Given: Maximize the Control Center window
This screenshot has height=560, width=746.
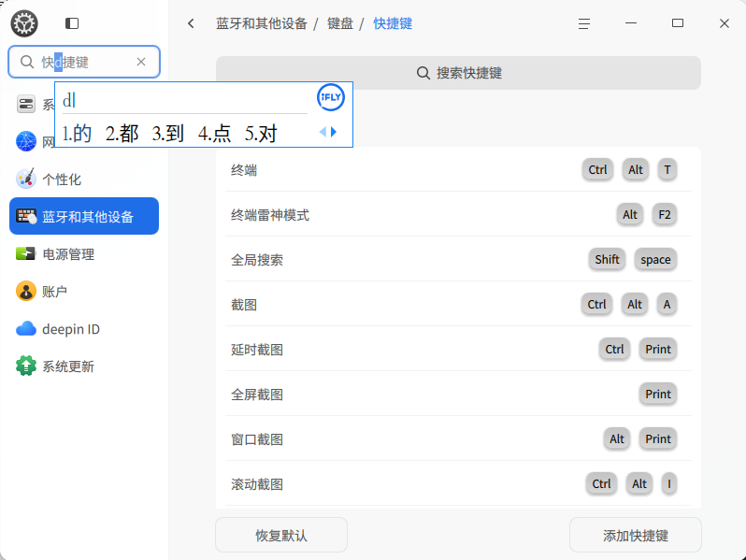Looking at the screenshot, I should (x=678, y=23).
